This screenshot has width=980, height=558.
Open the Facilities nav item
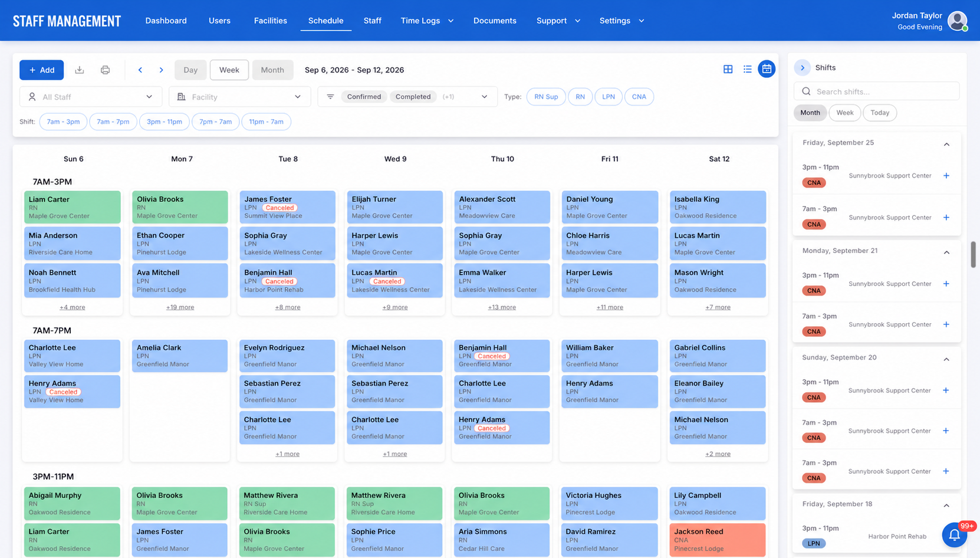(x=271, y=21)
